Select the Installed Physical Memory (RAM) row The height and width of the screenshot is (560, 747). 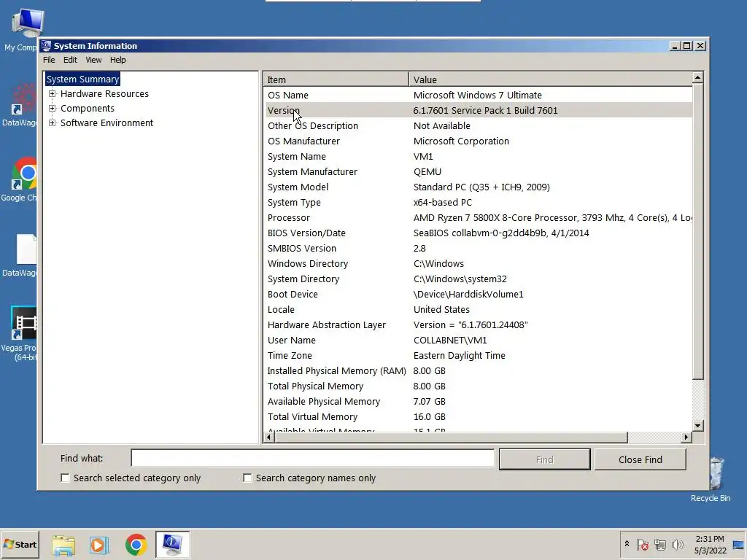(478, 371)
